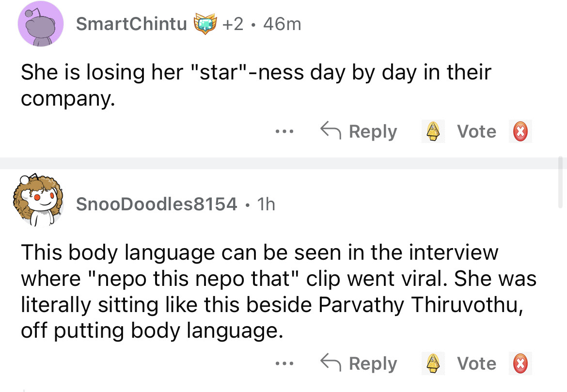Click the 46m timestamp on SmartChintu's comment

coord(281,23)
